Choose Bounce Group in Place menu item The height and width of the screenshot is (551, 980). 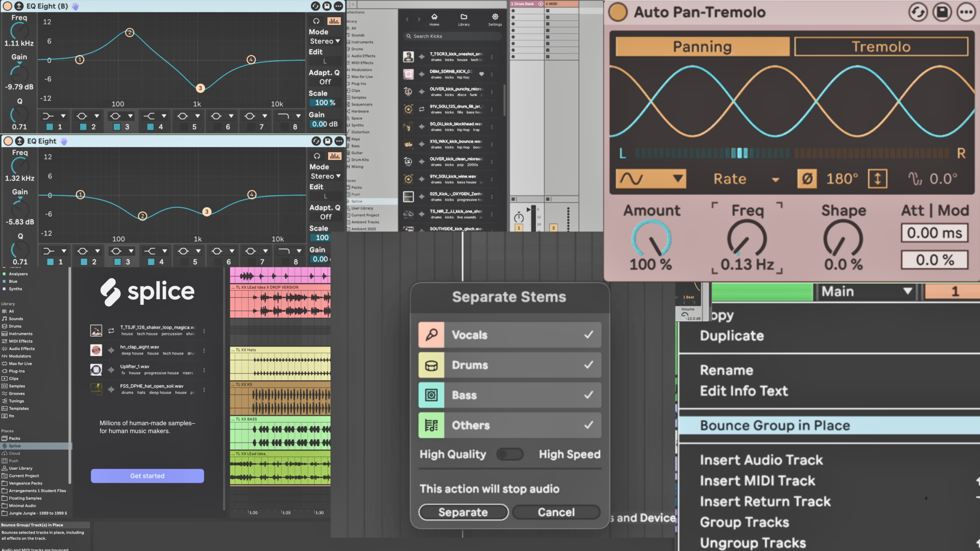[829, 425]
